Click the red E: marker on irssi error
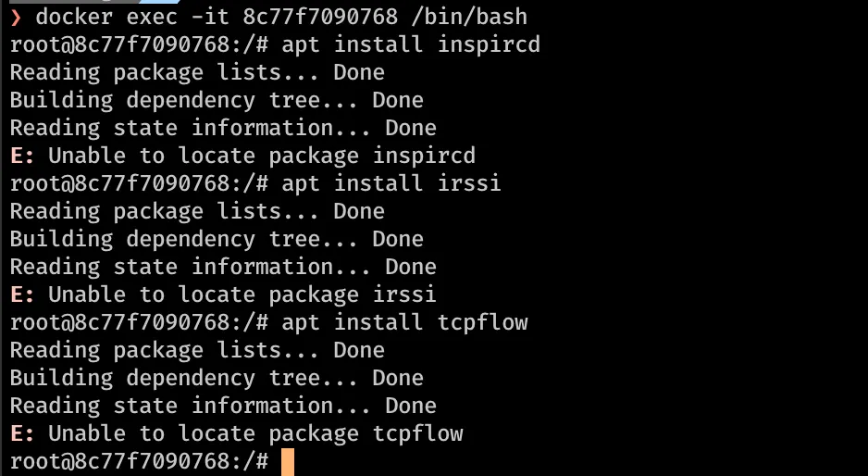 22,294
